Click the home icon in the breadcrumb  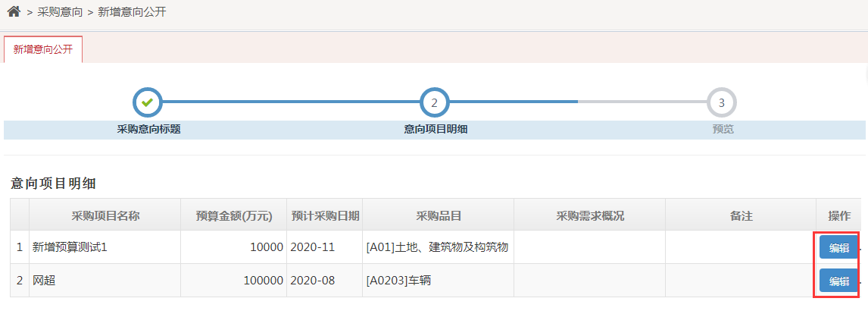pos(14,12)
